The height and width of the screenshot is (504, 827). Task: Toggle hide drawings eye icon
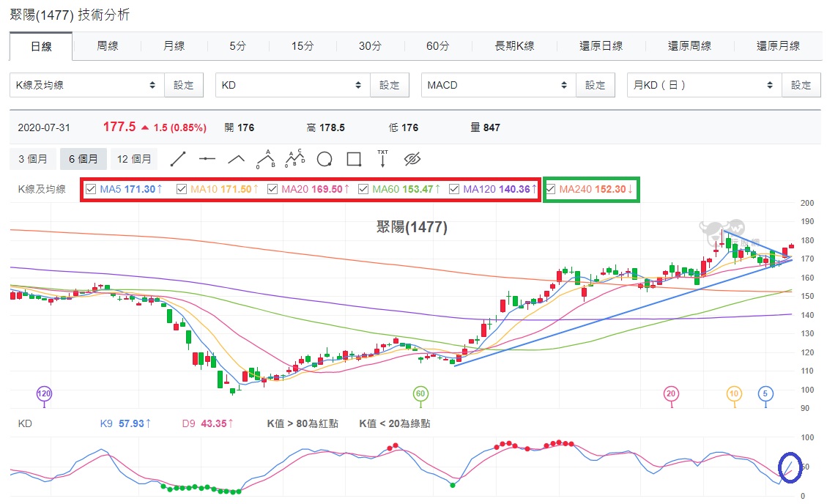412,159
